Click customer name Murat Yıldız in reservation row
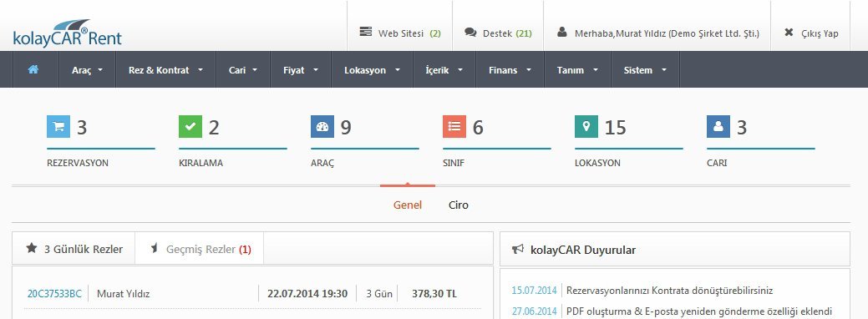868x319 pixels. pos(123,293)
